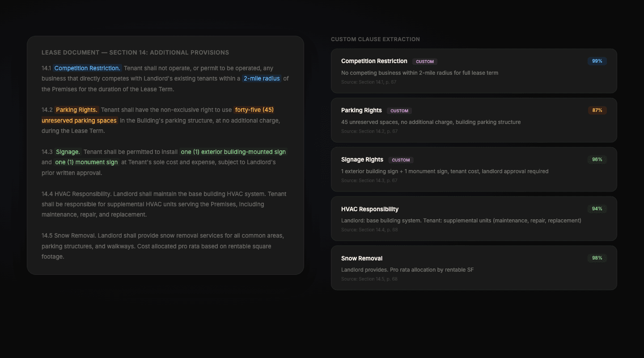Open the Competition Restriction extraction card

(x=474, y=71)
